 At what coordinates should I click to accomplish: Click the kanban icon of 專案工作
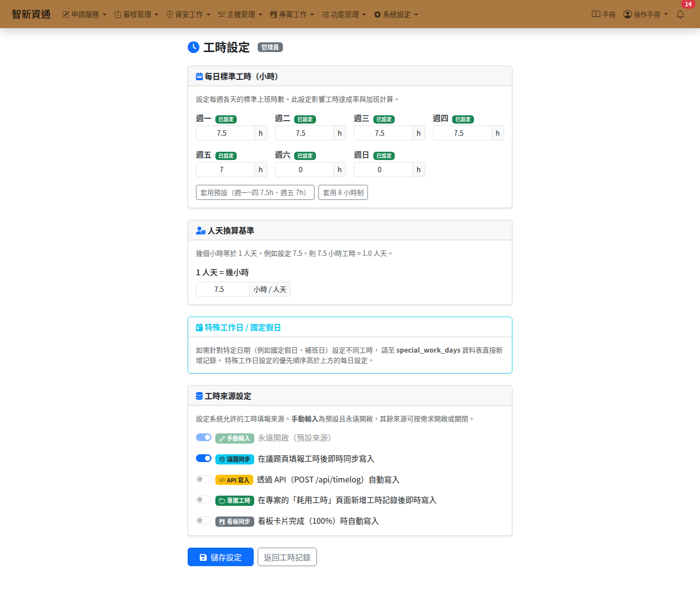click(x=273, y=15)
